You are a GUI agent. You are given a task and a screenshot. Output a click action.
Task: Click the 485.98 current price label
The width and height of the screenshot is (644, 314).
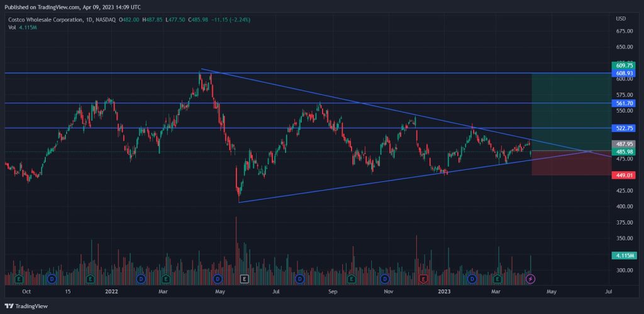point(623,152)
